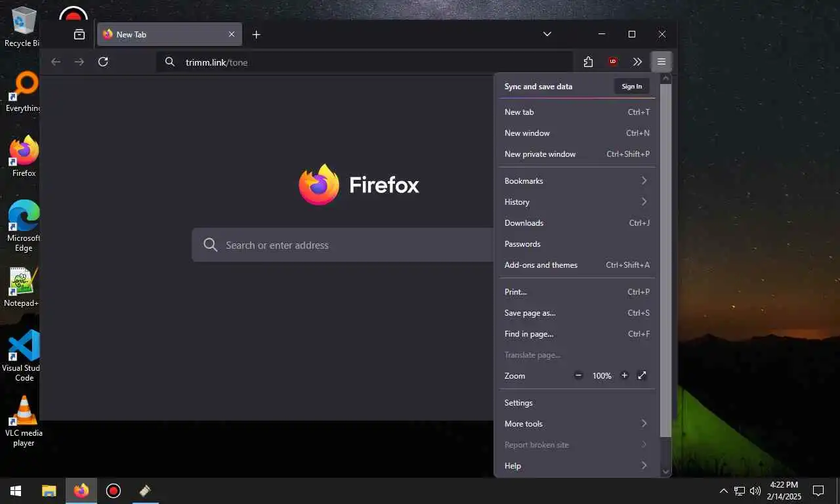Image resolution: width=840 pixels, height=504 pixels.
Task: Enter full screen mode from Zoom row
Action: tap(642, 375)
